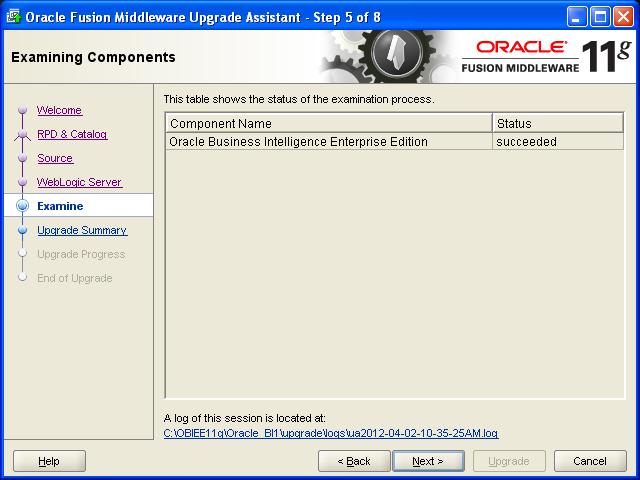Go back with the Back button
Viewport: 640px width, 480px height.
tap(354, 461)
